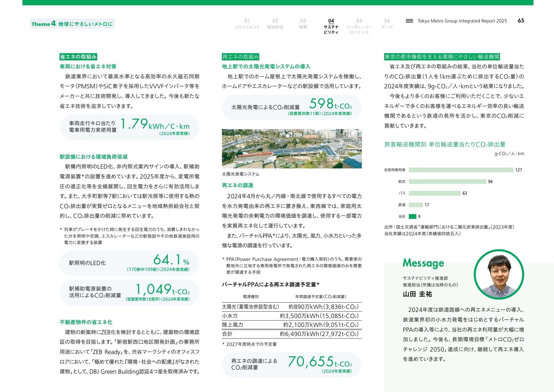Click the バス bar valued 63
554x392 pixels.
click(x=435, y=193)
